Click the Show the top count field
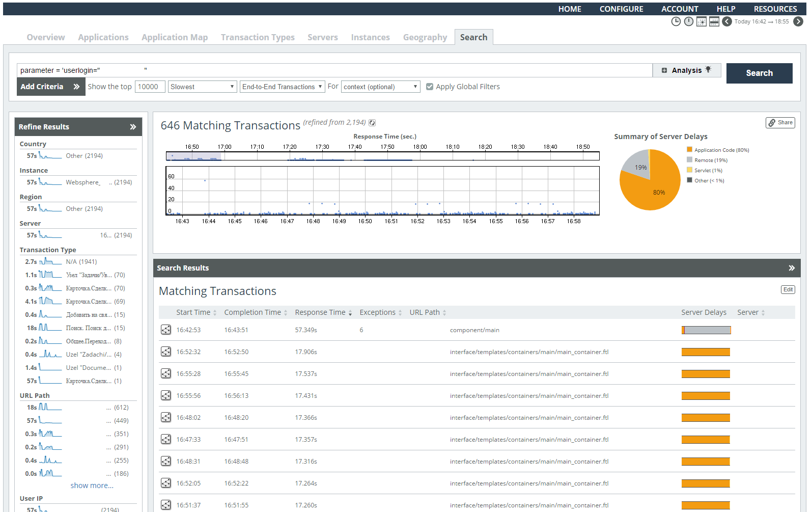 click(x=150, y=87)
